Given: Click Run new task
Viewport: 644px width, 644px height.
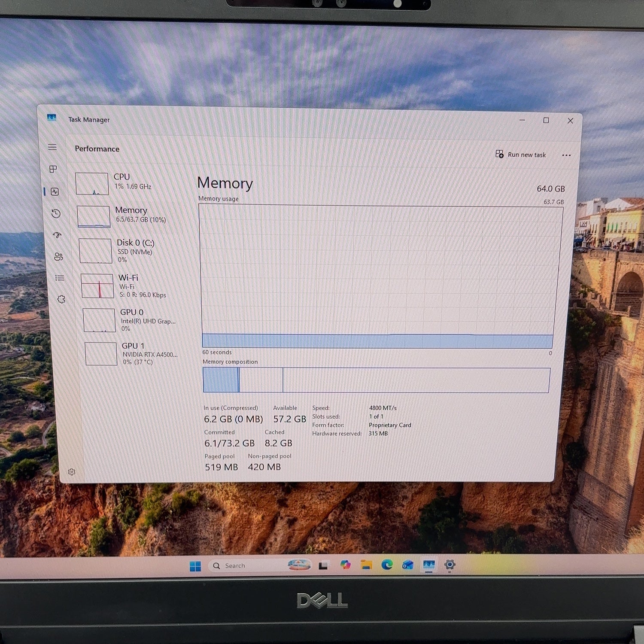Looking at the screenshot, I should (521, 154).
